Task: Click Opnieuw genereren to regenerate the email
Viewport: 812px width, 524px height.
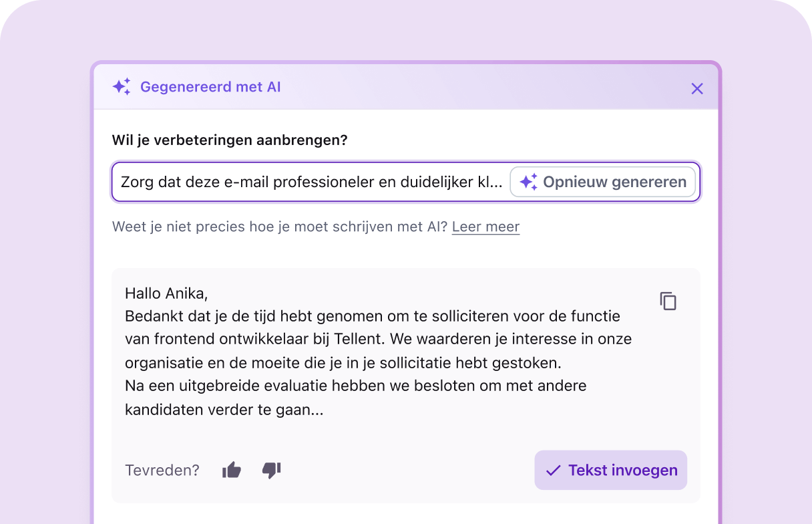Action: point(603,181)
